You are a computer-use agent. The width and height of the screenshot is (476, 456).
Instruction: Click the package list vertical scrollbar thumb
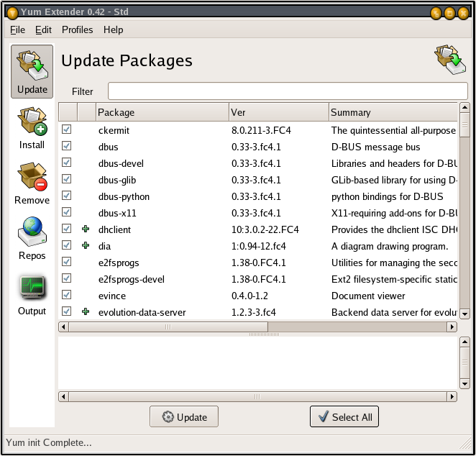tap(464, 125)
